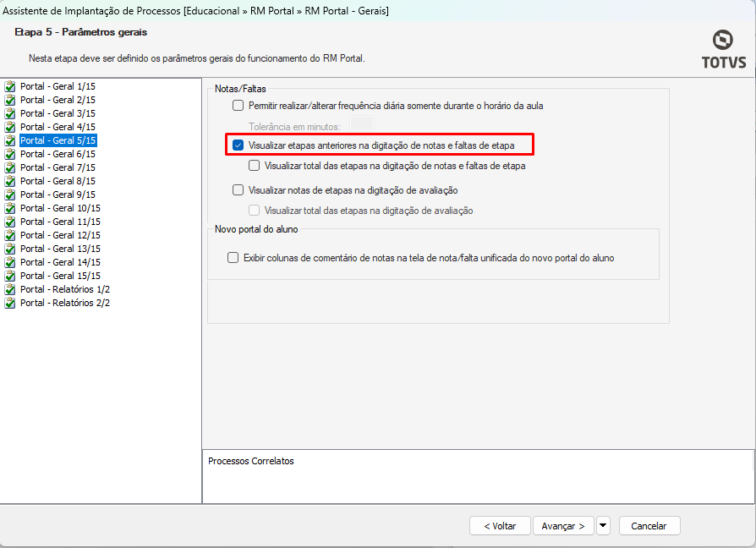Screen dimensions: 756x548
Task: Check Visualizar total das etapas na digitação de notas e faltas
Action: (254, 165)
